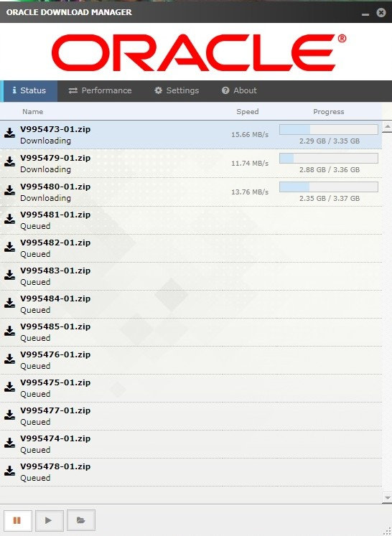Click the window resize grip corner
The height and width of the screenshot is (536, 392).
pos(387,532)
